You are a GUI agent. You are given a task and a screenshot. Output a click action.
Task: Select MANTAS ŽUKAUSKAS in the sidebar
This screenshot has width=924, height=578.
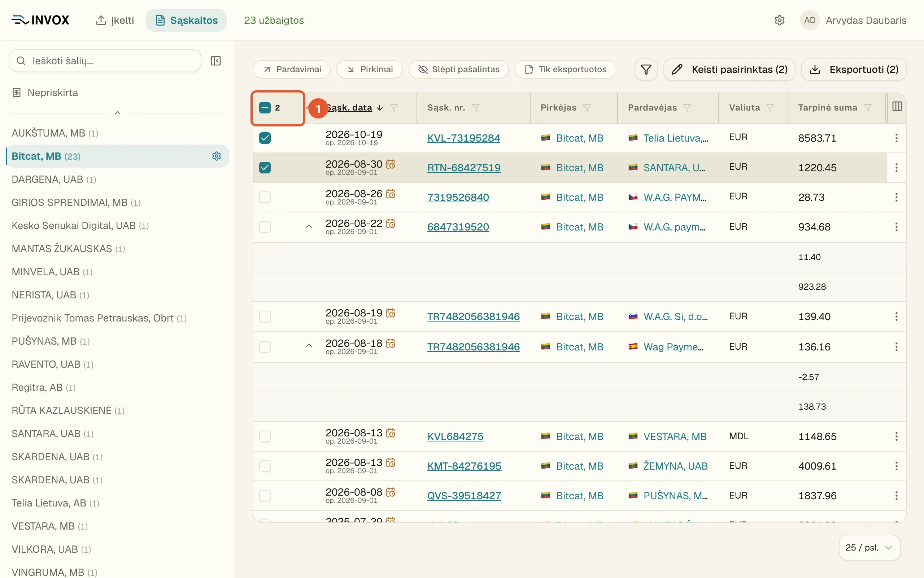coord(68,249)
